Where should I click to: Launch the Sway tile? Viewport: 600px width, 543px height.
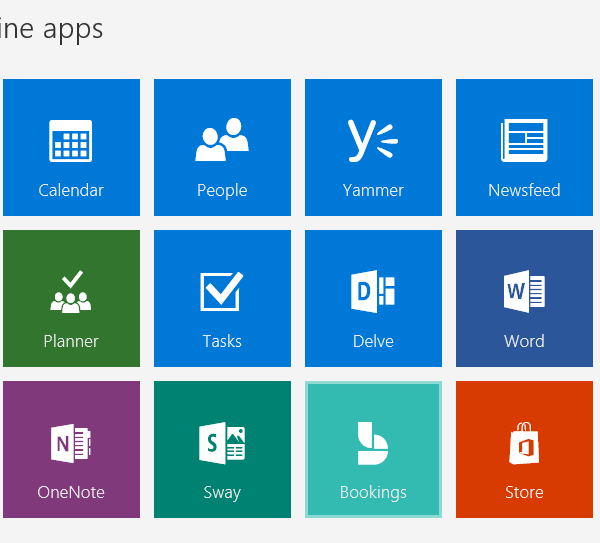point(222,449)
